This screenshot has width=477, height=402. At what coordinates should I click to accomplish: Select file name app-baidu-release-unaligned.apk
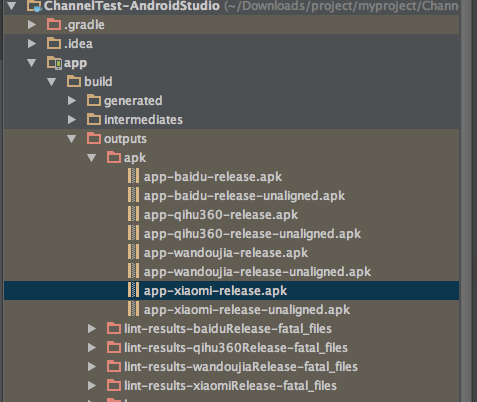coord(244,196)
